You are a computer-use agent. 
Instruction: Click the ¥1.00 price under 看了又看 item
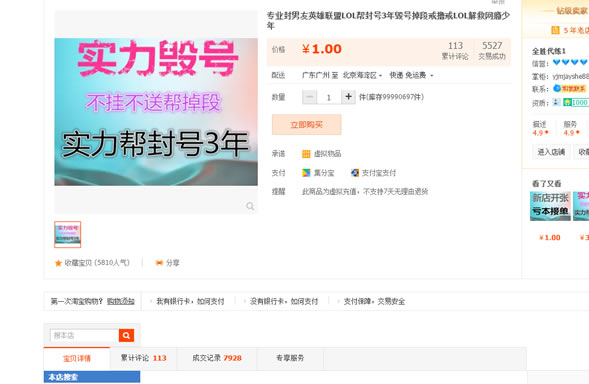pos(550,237)
